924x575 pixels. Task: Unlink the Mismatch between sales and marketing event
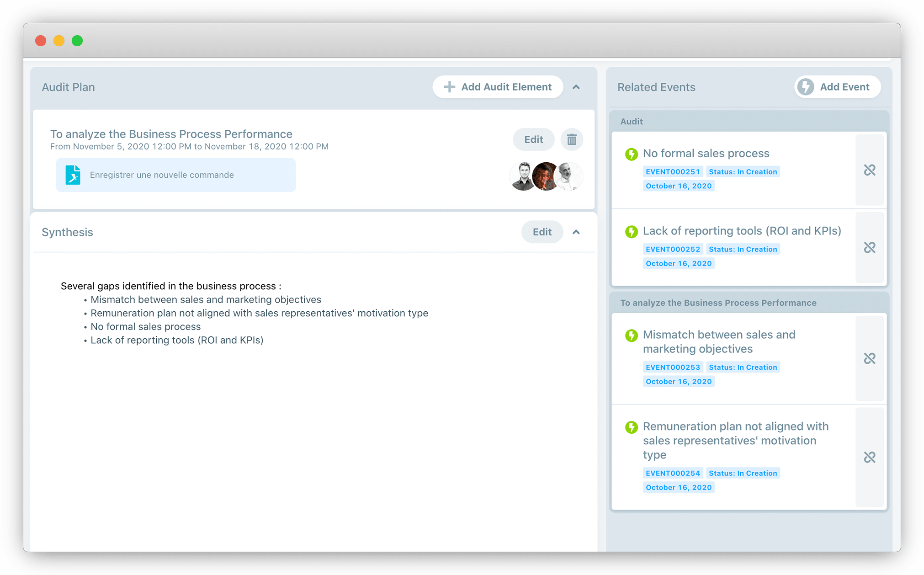[x=870, y=358]
